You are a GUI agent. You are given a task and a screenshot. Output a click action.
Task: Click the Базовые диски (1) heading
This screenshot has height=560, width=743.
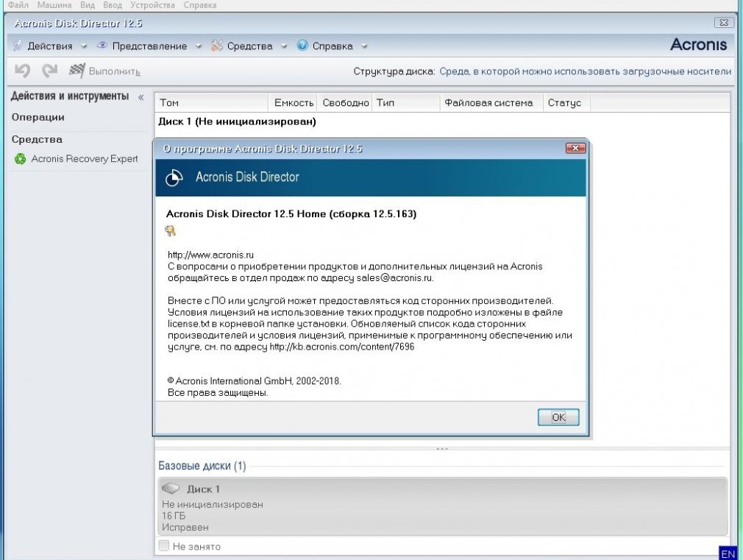(202, 466)
